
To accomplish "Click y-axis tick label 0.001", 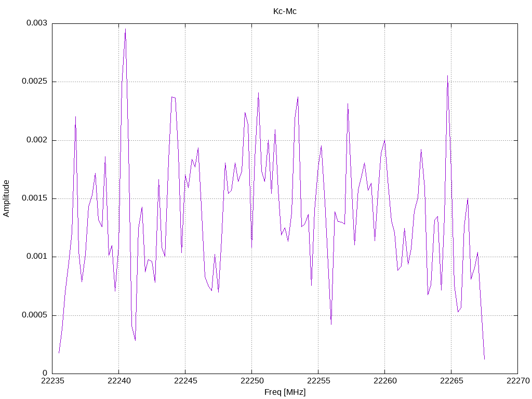I will (x=37, y=257).
